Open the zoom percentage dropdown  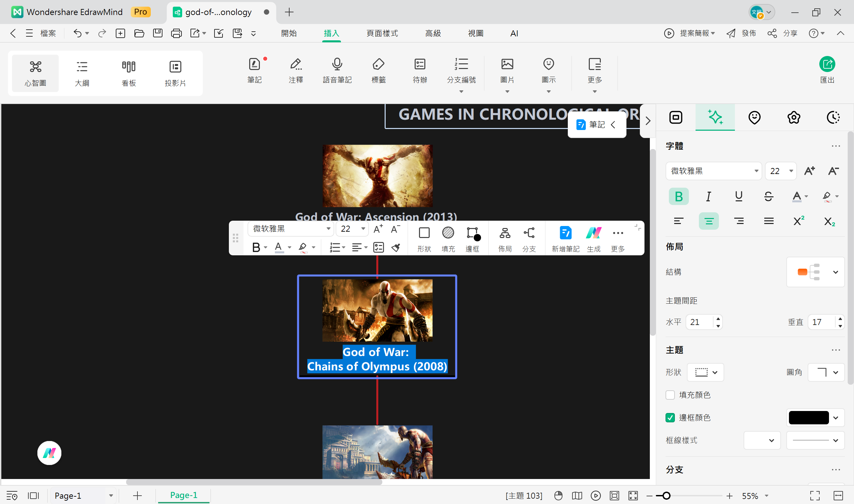[767, 496]
